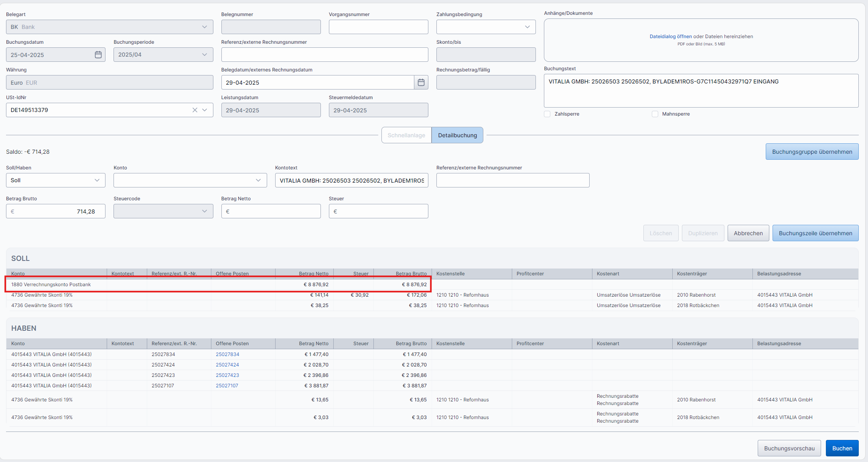Expand the Konto selection dropdown

[x=190, y=180]
